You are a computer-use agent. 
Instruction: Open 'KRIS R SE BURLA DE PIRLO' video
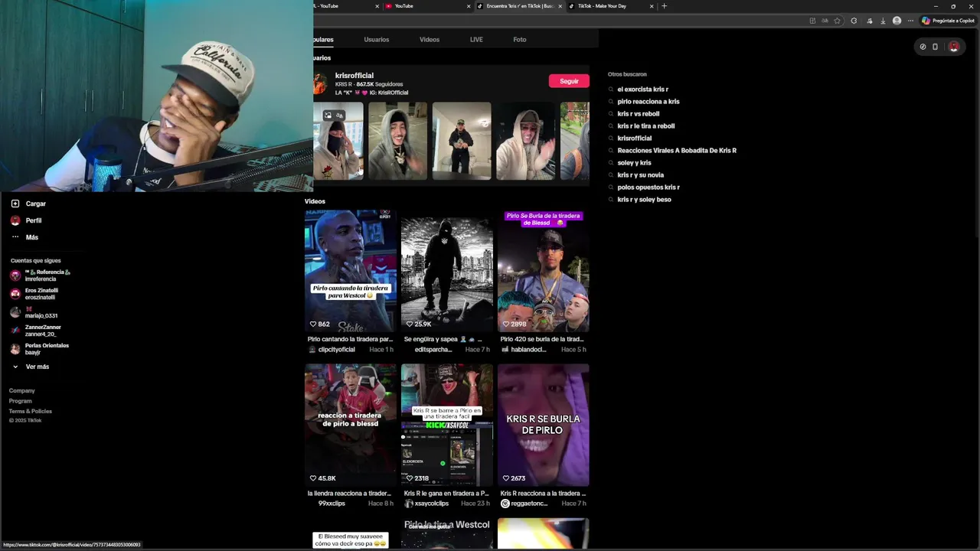(x=543, y=425)
